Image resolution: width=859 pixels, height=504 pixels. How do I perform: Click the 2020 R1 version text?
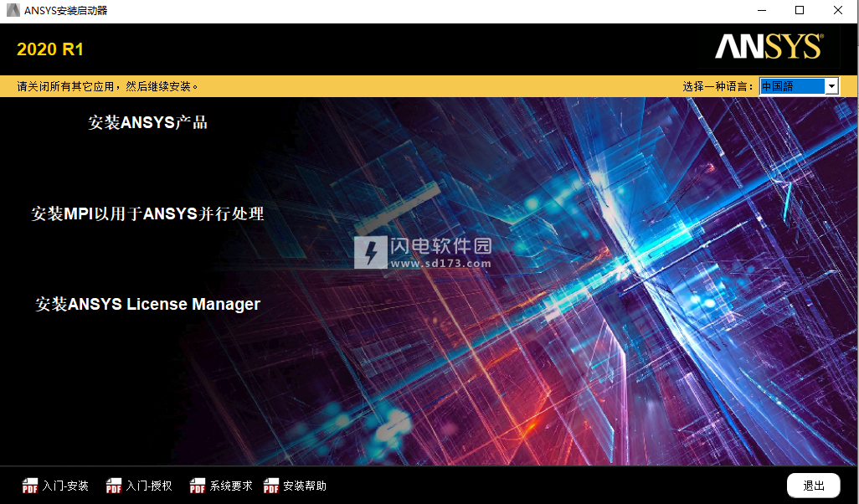point(50,49)
